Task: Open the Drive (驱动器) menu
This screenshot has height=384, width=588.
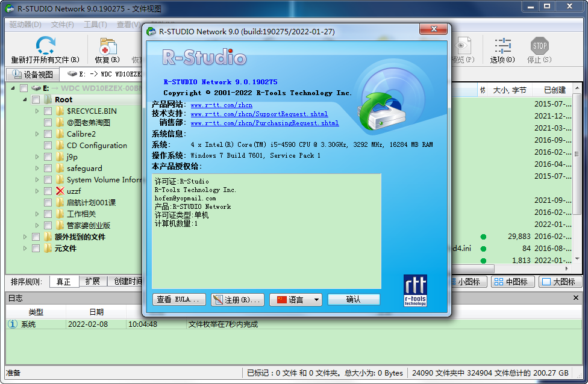Action: click(25, 24)
